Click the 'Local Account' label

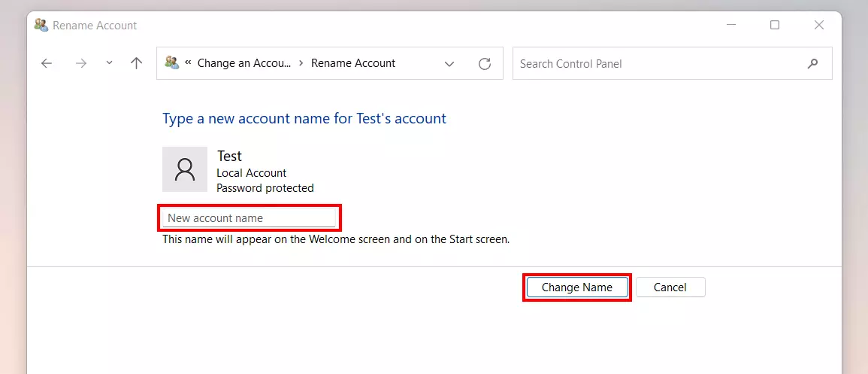251,173
